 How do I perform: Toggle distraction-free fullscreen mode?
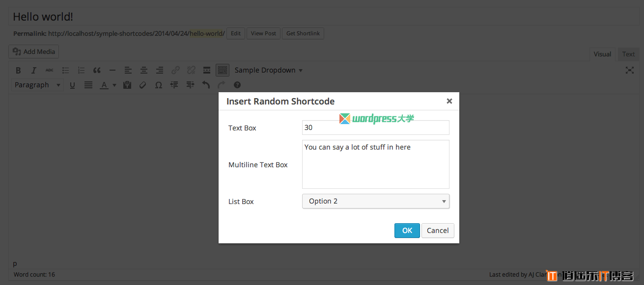pos(629,70)
